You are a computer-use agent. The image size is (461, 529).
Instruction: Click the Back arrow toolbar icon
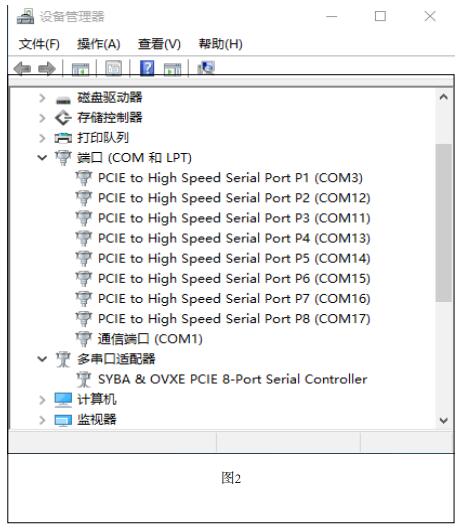[22, 68]
